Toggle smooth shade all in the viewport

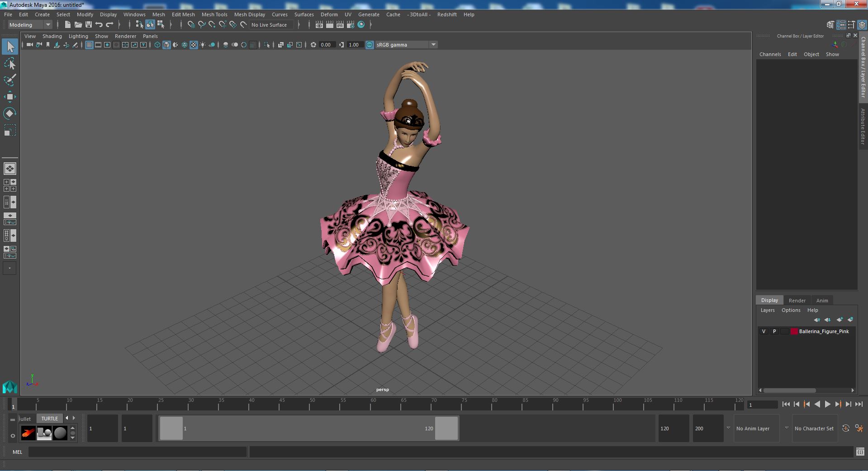[166, 45]
